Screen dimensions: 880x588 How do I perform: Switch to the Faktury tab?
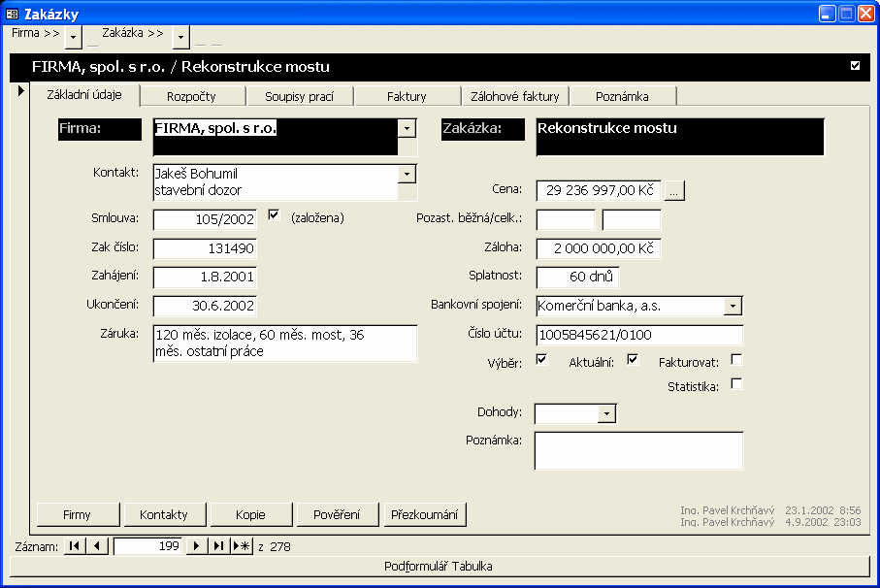pos(407,96)
